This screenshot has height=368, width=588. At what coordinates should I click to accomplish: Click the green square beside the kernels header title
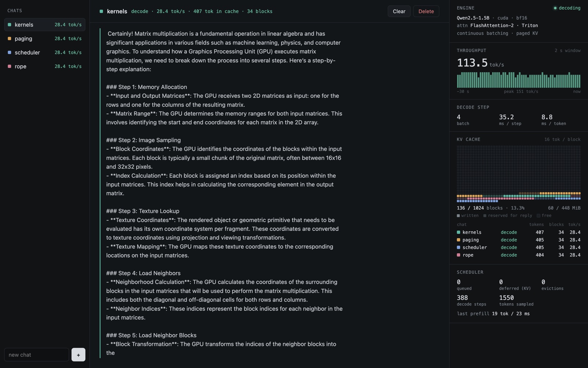coord(101,11)
